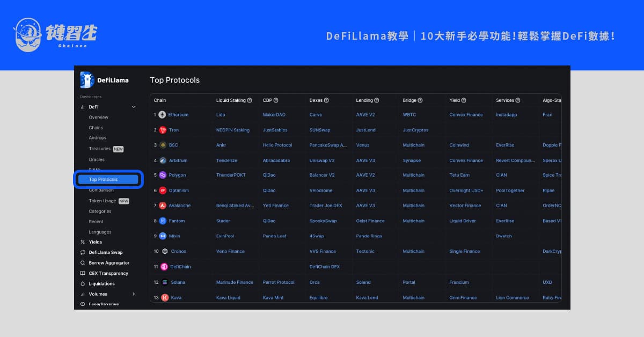Click the icon beside CEX Transparency
The image size is (644, 337).
coord(83,273)
